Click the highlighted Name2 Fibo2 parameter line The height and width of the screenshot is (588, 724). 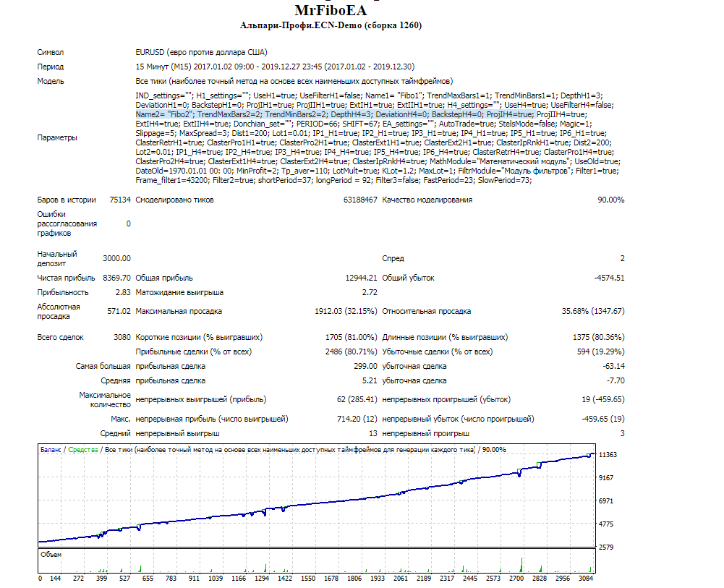335,114
